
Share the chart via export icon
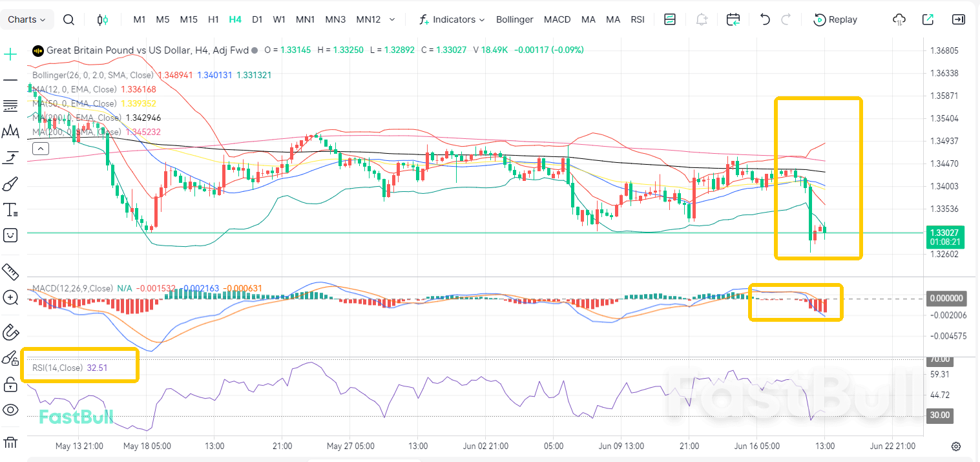(x=928, y=19)
